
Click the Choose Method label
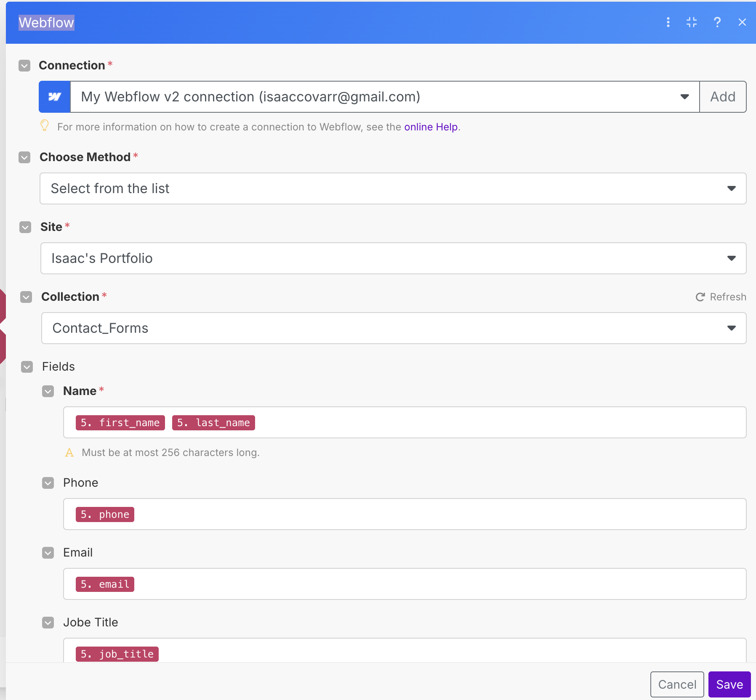tap(85, 157)
